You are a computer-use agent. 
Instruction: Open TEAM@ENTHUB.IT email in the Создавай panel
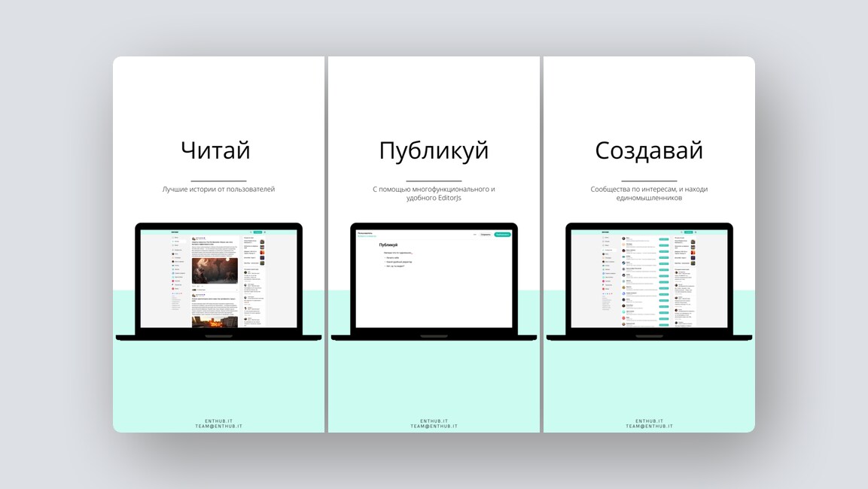coord(650,427)
